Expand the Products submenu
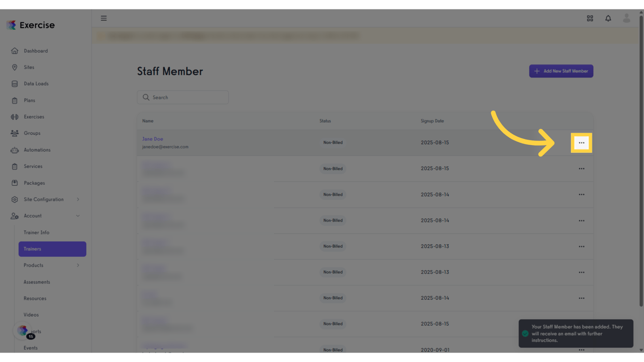The height and width of the screenshot is (362, 644). (78, 265)
